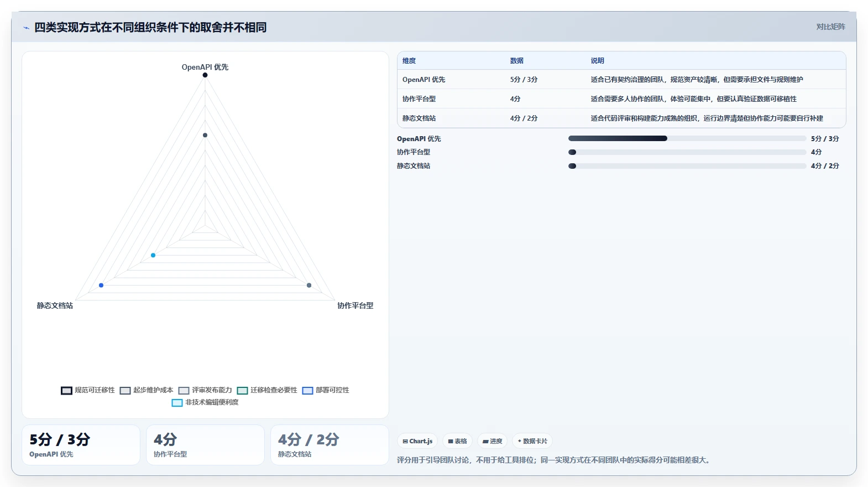Toggle the 部署可控性 legend swatch
868x487 pixels.
click(x=307, y=391)
